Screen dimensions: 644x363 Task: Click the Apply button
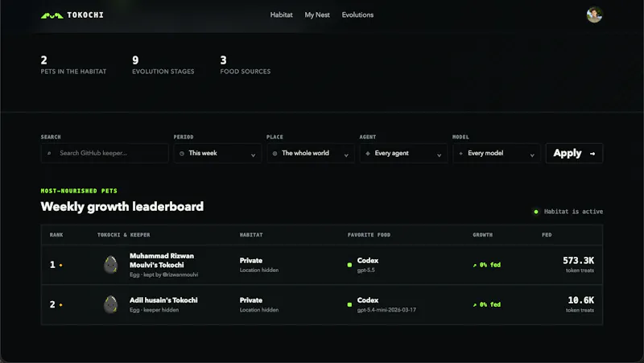(574, 153)
